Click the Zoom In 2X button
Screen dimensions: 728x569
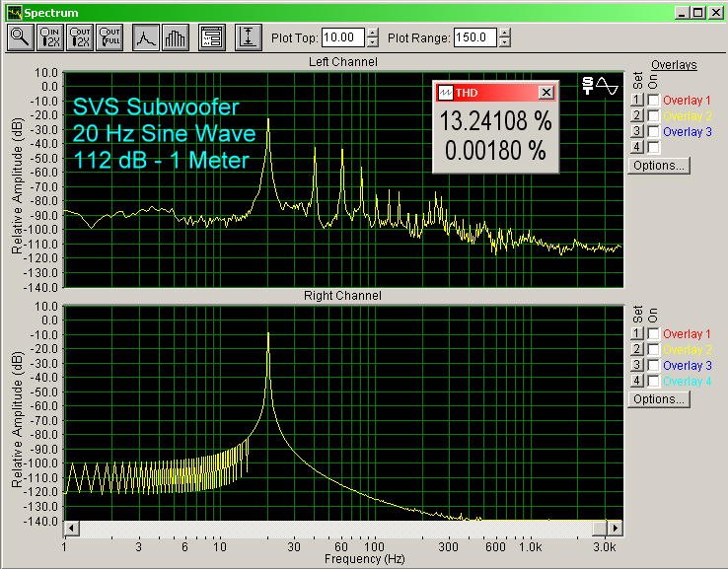[50, 37]
